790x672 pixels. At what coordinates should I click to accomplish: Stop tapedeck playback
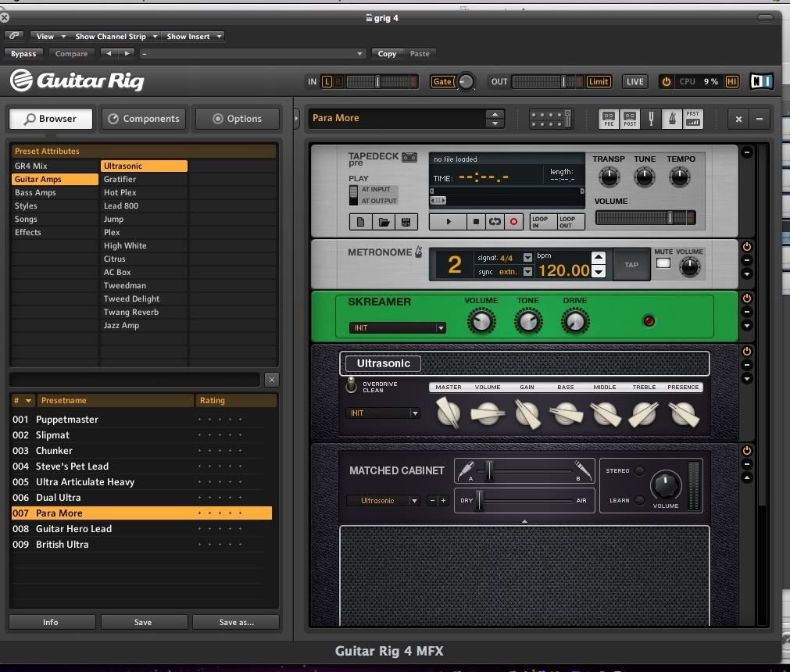(x=476, y=222)
